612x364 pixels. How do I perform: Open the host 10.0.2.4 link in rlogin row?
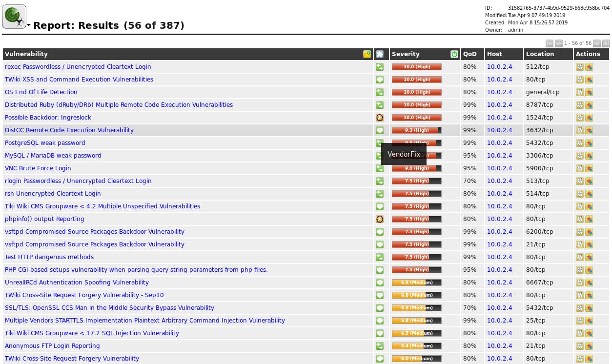click(500, 181)
